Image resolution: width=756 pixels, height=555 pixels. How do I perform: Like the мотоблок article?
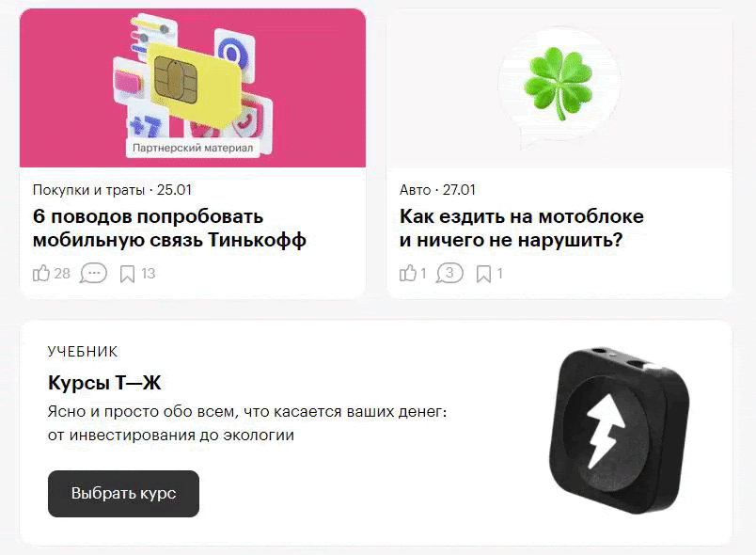tap(408, 274)
